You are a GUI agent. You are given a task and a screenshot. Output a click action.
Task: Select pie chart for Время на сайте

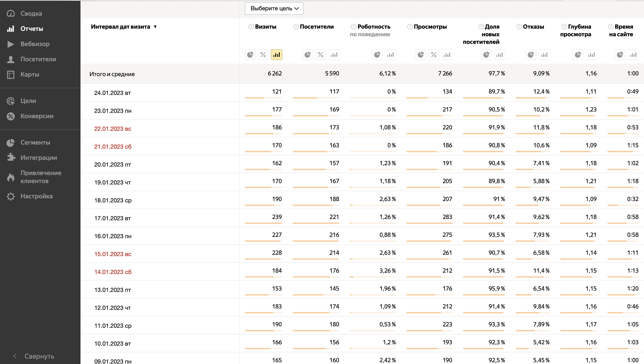click(x=620, y=55)
